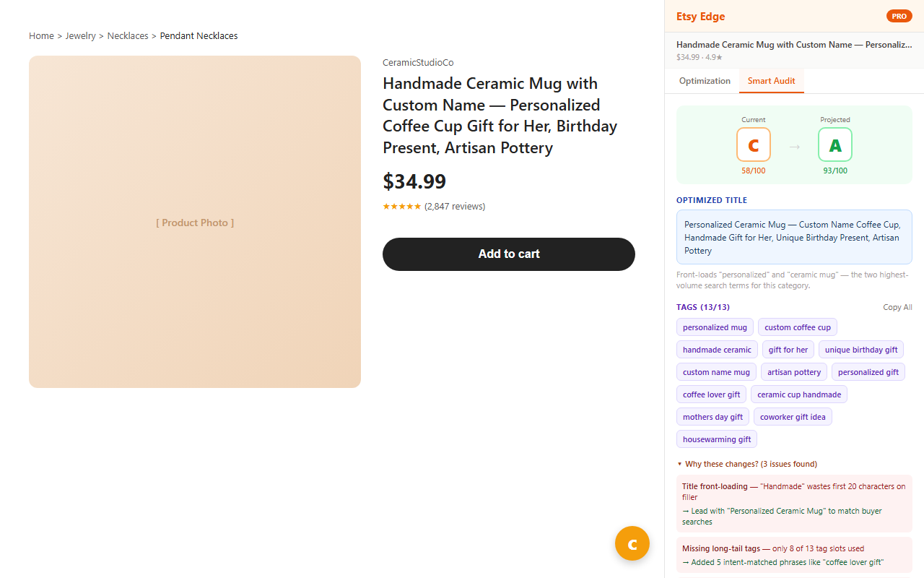
Task: Click the optimized title text box
Action: 794,237
